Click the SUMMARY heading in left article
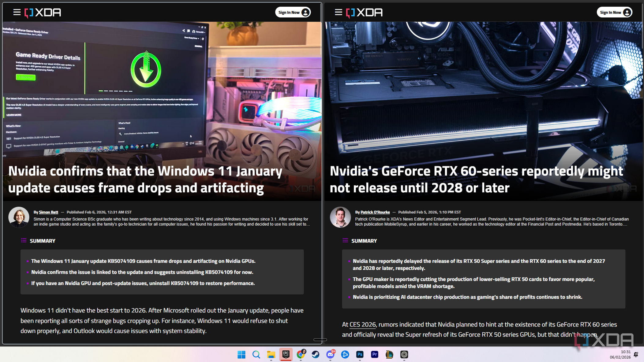Viewport: 644px width, 362px height. click(x=43, y=241)
